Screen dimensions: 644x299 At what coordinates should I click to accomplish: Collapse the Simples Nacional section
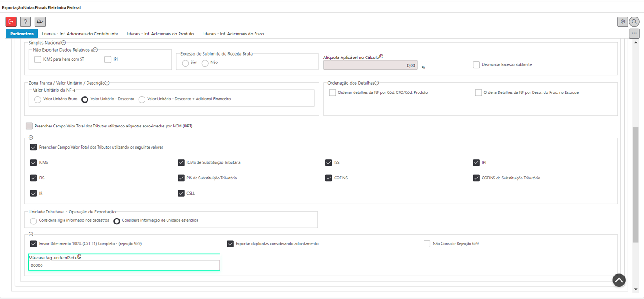tap(64, 43)
